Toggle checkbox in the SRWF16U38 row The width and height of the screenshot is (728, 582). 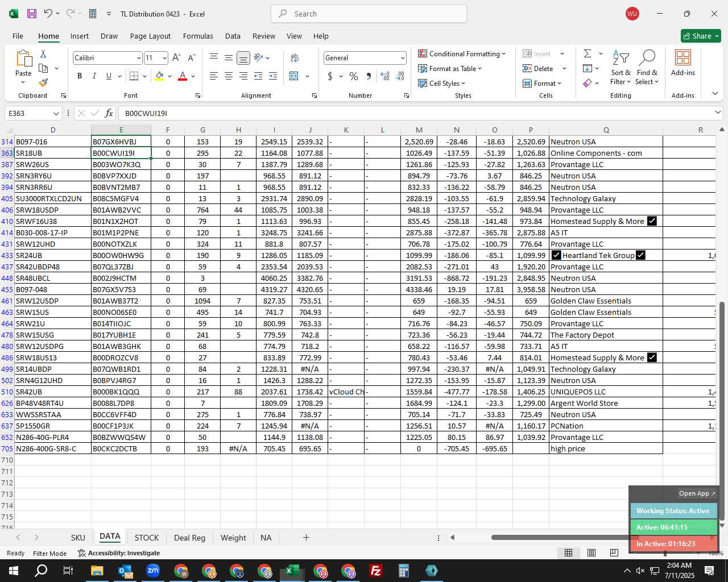tap(652, 221)
